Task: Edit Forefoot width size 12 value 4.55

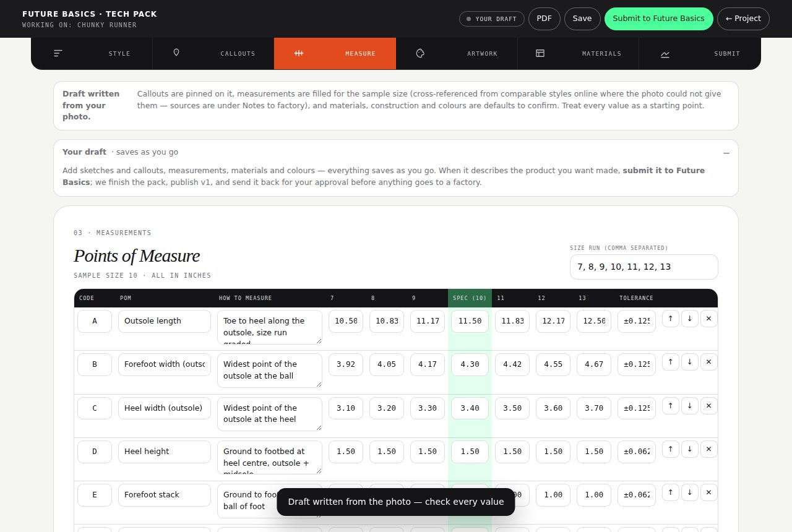Action: pyautogui.click(x=553, y=364)
